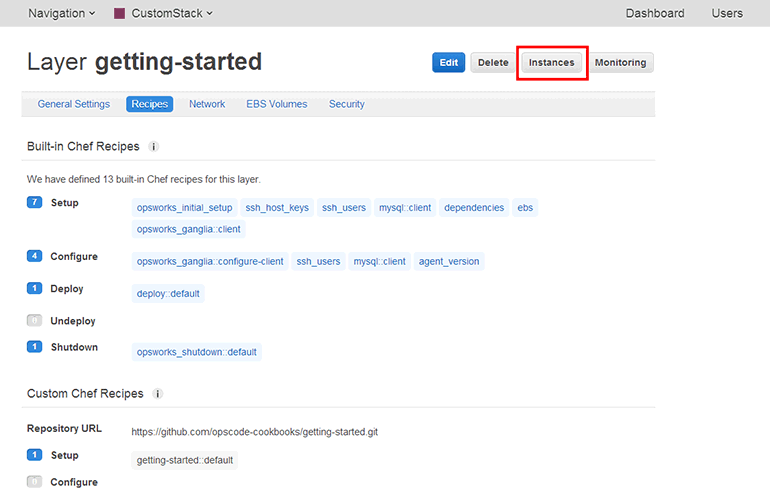The image size is (770, 493).
Task: Click the Custom Chef Recipes info icon
Action: tap(158, 394)
